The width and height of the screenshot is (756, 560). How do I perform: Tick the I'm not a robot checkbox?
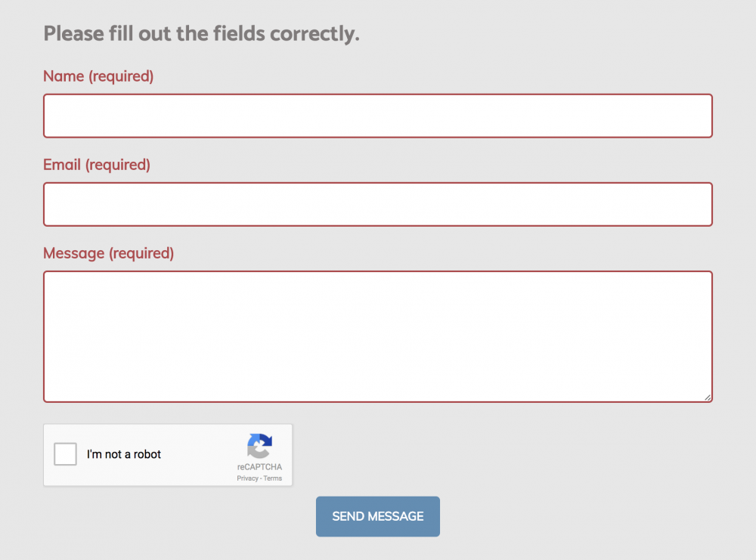66,454
